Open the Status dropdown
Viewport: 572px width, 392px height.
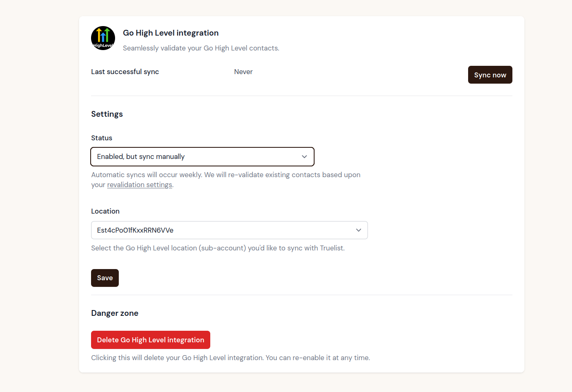202,156
